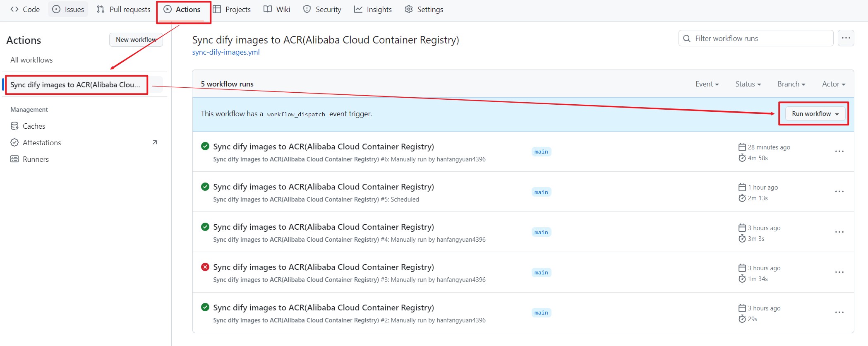868x346 pixels.
Task: Open Caches management page
Action: (x=34, y=126)
